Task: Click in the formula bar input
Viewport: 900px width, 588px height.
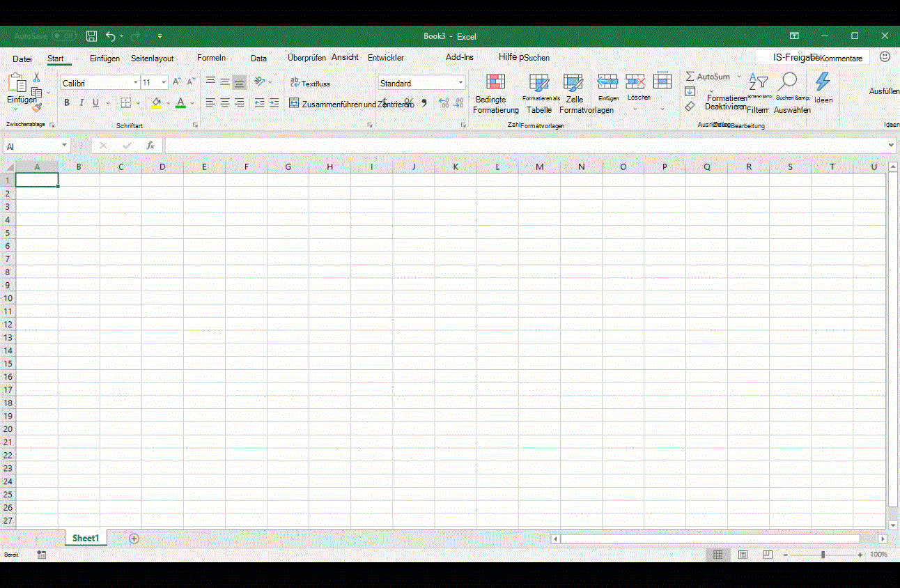Action: [525, 146]
